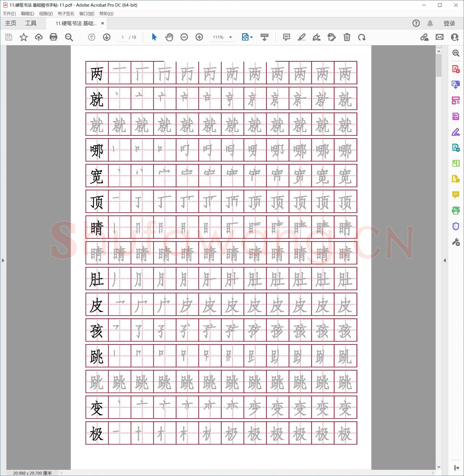
Task: Open the Add comment note tool
Action: 286,37
